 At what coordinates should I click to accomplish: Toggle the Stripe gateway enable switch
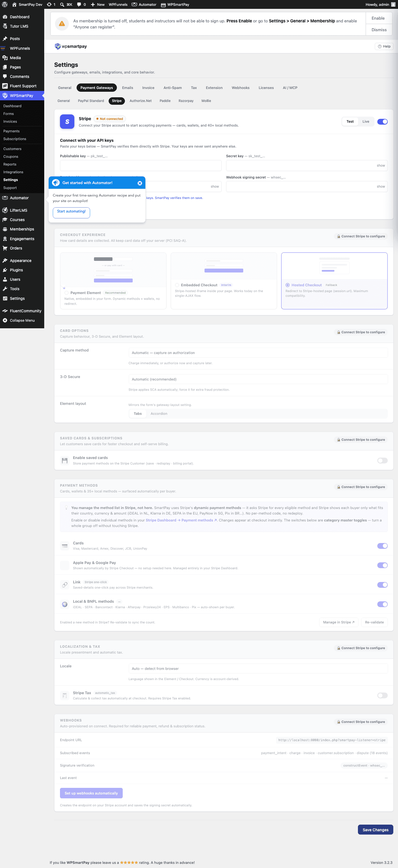(x=382, y=122)
